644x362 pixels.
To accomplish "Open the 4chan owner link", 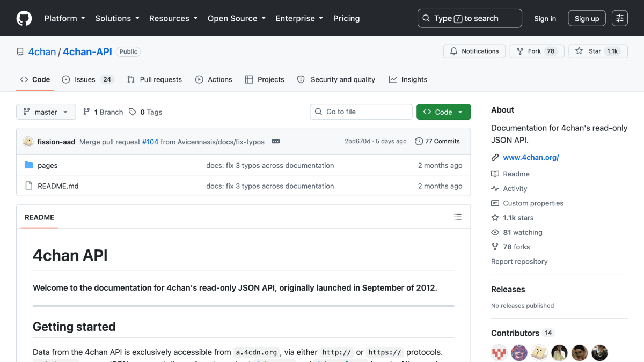I will (42, 52).
